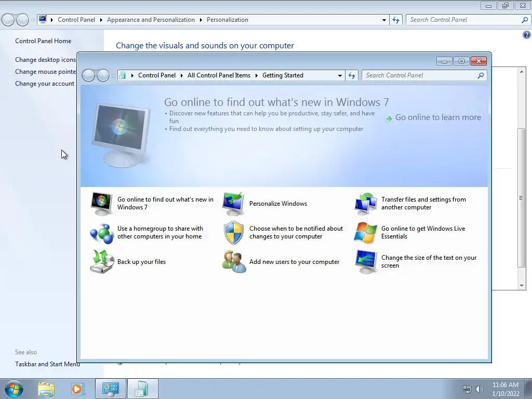Click All Control Panel Items breadcrumb

[x=219, y=75]
